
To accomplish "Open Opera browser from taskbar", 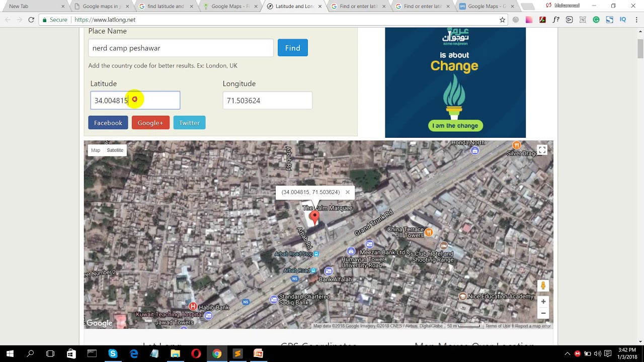I will (196, 354).
